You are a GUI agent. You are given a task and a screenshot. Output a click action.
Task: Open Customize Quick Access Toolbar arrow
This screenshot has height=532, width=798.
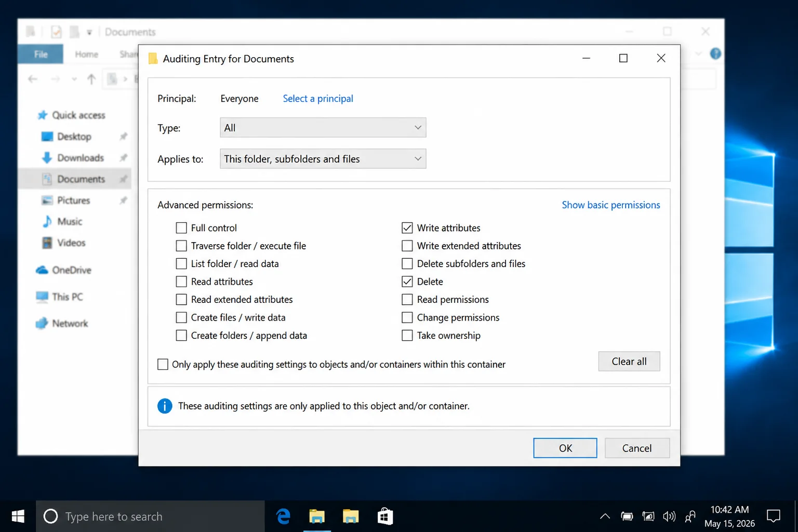(x=89, y=32)
